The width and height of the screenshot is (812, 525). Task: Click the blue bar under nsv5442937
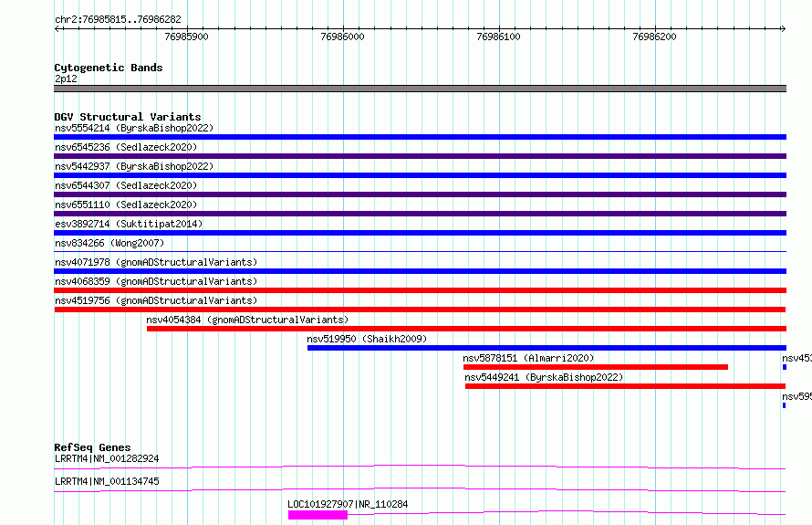(420, 175)
